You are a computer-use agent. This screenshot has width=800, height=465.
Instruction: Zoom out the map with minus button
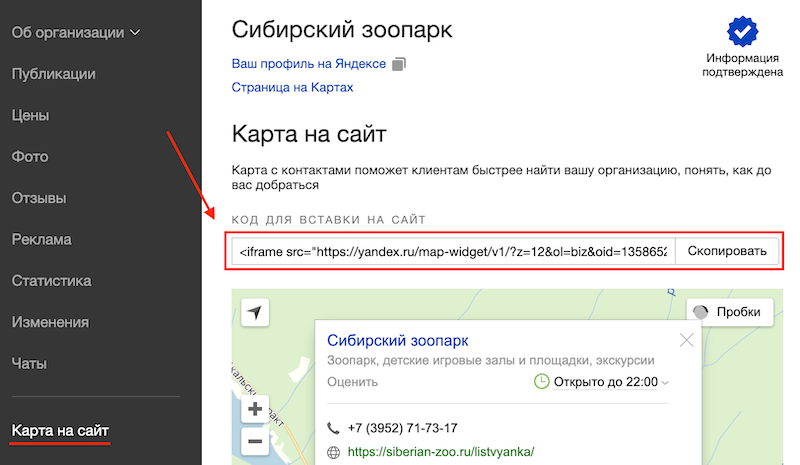(255, 441)
